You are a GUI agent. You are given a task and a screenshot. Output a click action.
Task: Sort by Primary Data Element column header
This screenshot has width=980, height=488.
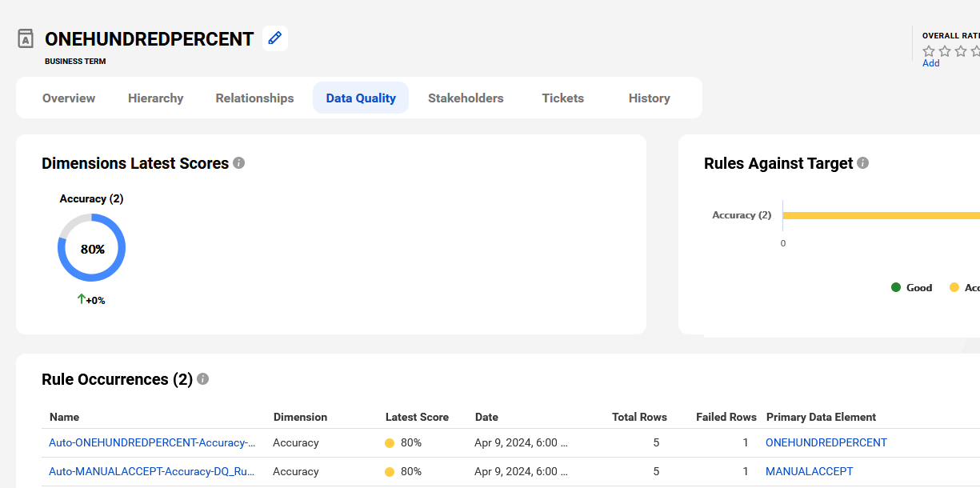tap(821, 417)
